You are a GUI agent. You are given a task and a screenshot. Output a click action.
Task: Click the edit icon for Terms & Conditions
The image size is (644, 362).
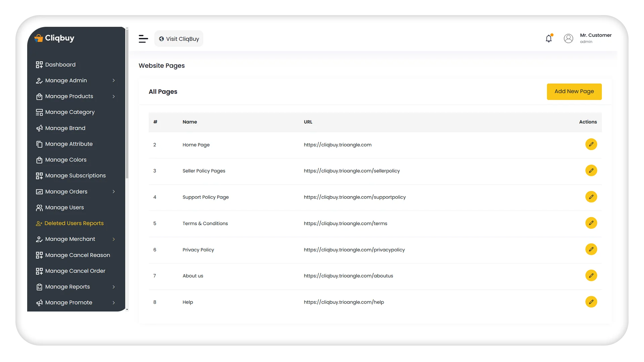tap(591, 223)
